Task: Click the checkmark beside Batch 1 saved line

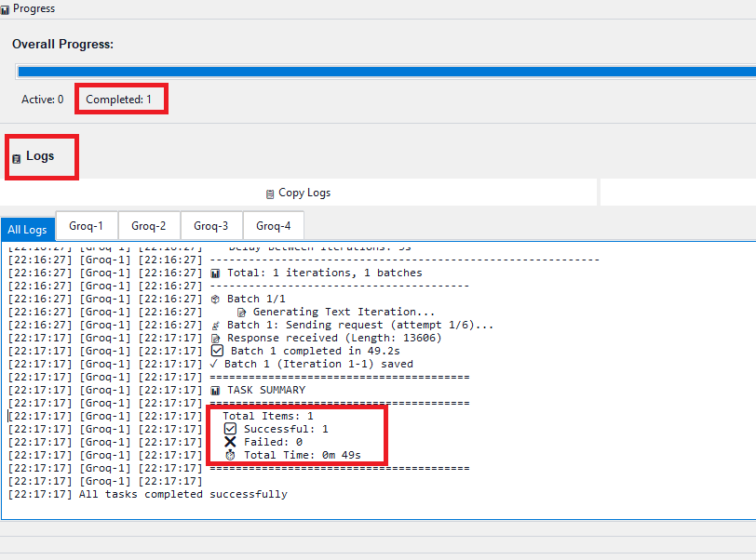Action: (x=212, y=364)
